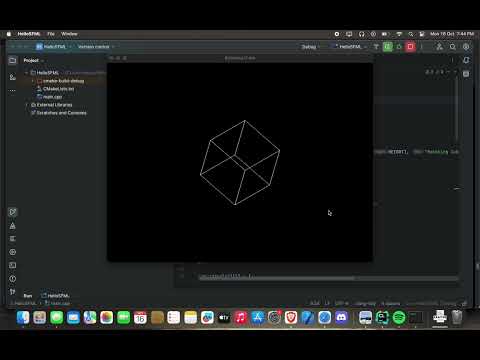Build the project with the hammer icon
Screen dimensions: 480x360
(x=376, y=47)
